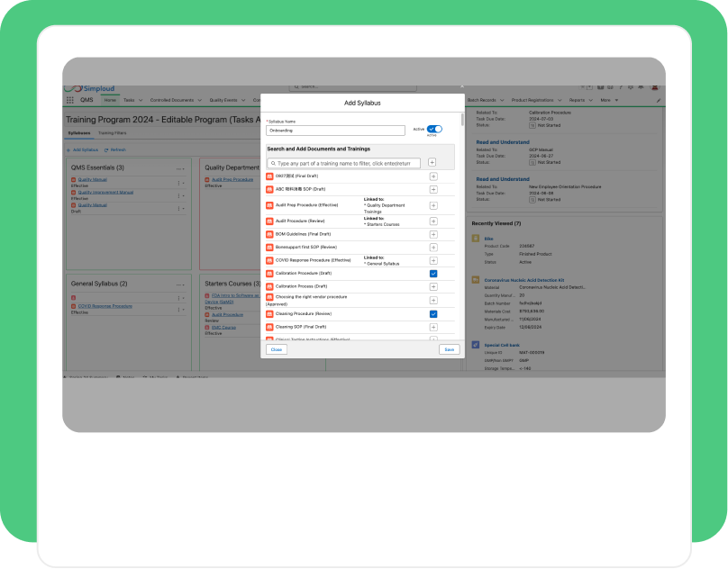Screen dimensions: 728x569
Task: Uncheck the Cleaning Procedure (Review) checkbox
Action: point(433,314)
